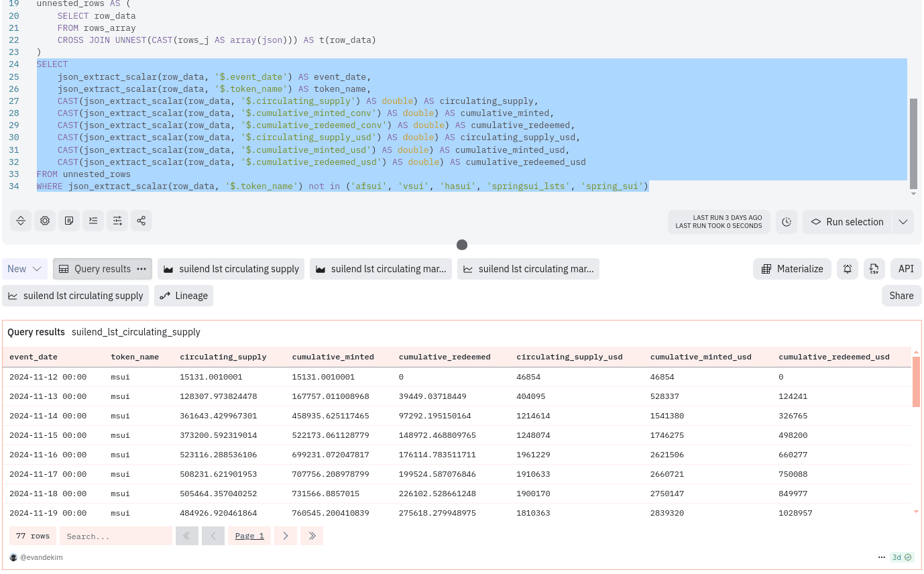Open the New visualization dropdown
Image resolution: width=924 pixels, height=574 pixels.
coord(25,269)
